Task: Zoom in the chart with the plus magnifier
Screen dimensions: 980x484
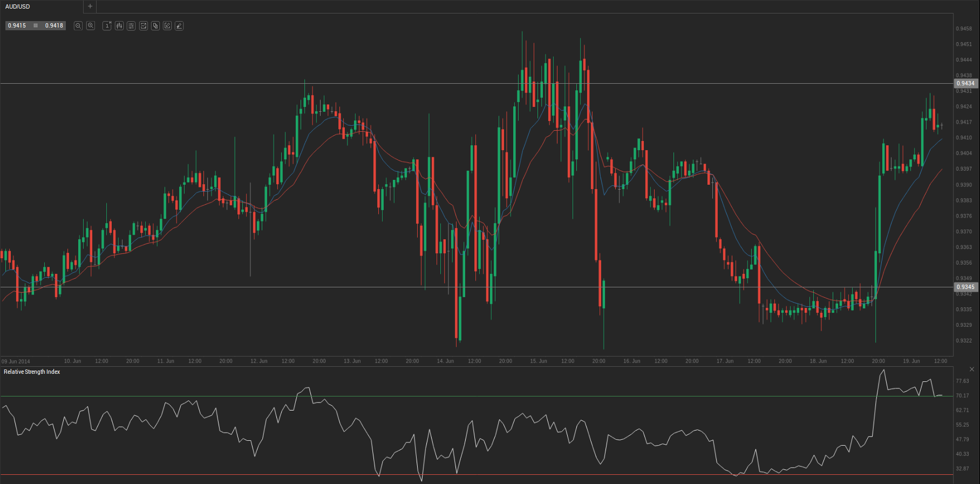Action: 91,25
